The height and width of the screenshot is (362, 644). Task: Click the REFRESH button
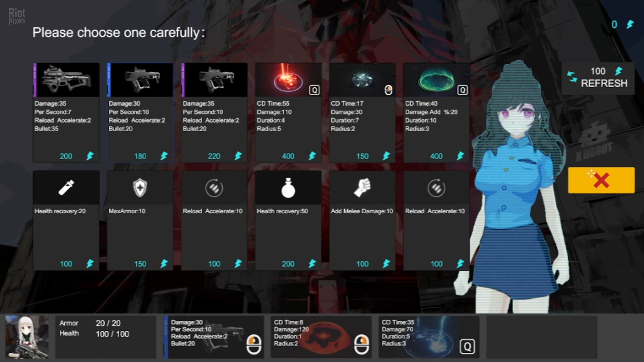coord(598,78)
